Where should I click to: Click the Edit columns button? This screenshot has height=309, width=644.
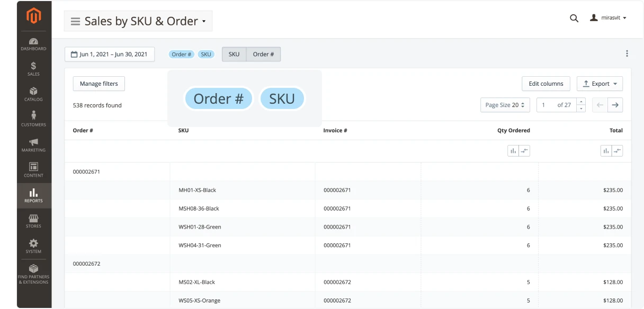click(x=546, y=83)
